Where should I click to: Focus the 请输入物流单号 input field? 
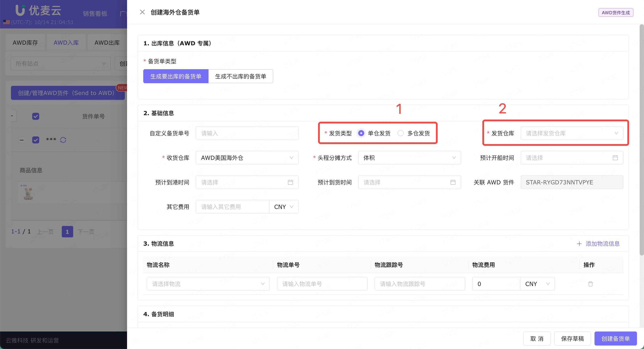coord(322,284)
